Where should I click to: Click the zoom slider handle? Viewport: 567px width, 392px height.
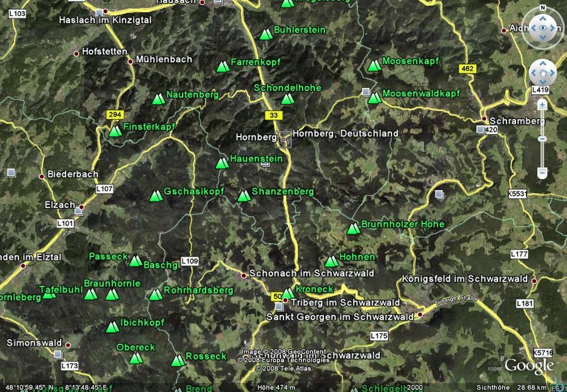click(542, 138)
